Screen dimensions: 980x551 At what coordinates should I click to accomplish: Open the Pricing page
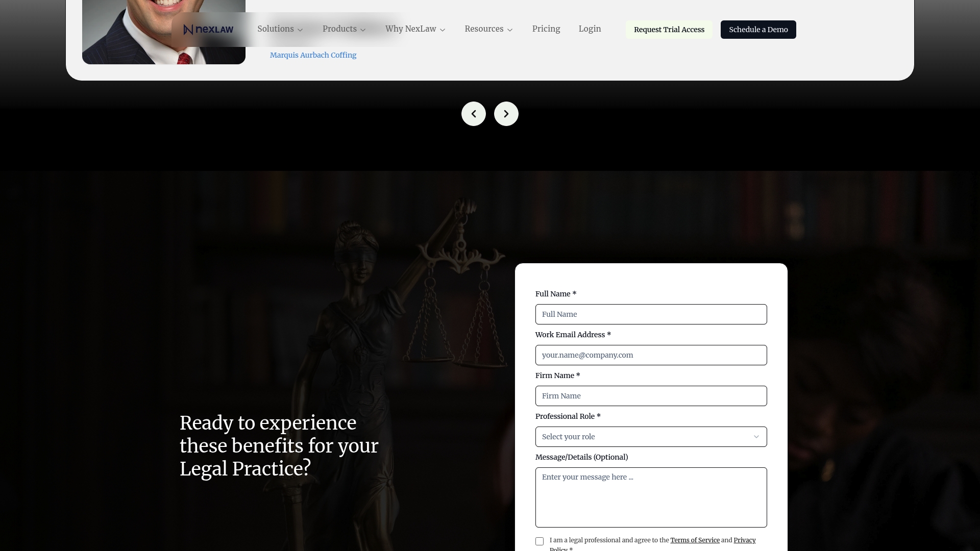[x=546, y=29]
